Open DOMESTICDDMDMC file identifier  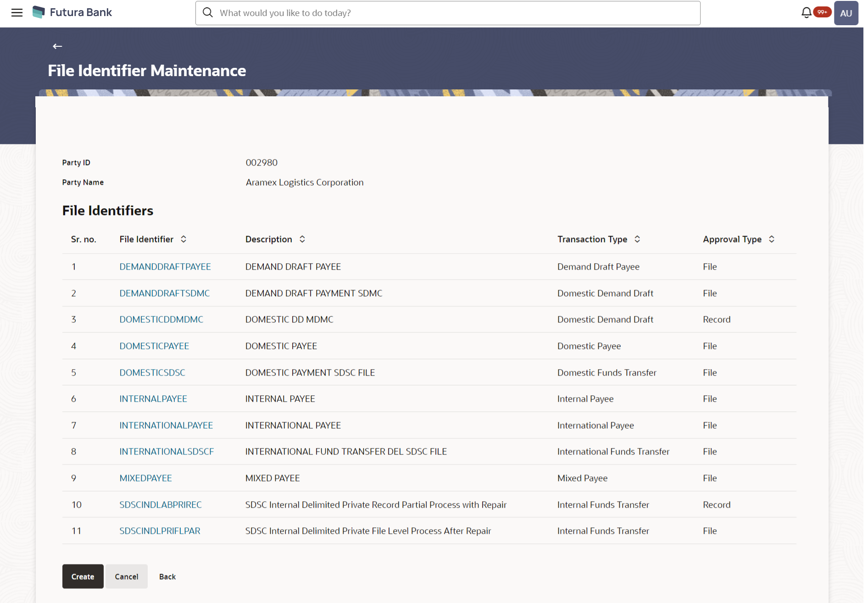[161, 319]
